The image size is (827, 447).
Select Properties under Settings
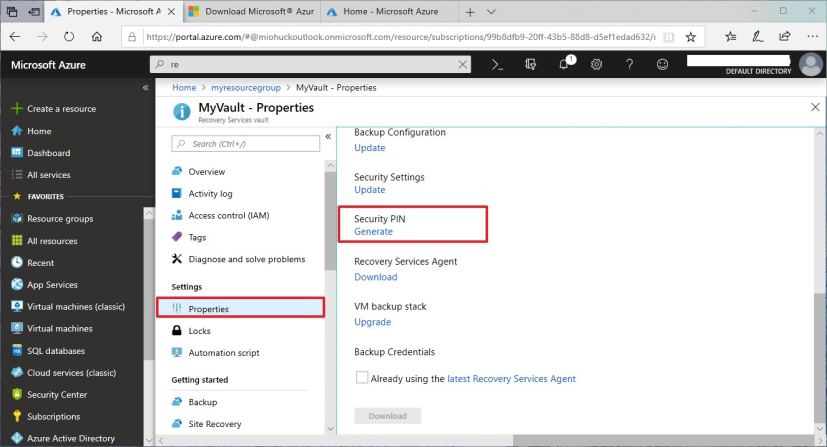[x=240, y=308]
